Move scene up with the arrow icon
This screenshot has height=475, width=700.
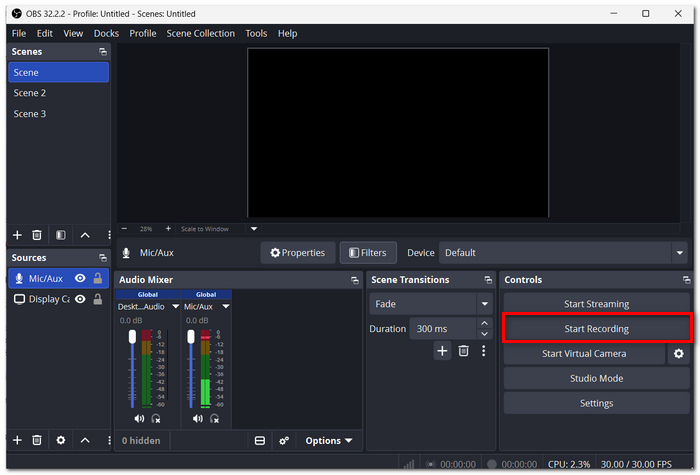pyautogui.click(x=85, y=235)
